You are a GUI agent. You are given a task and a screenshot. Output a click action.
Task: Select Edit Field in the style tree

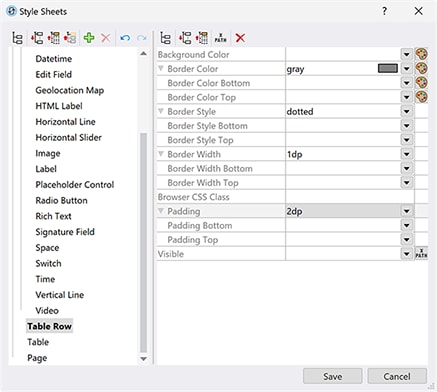pyautogui.click(x=54, y=74)
